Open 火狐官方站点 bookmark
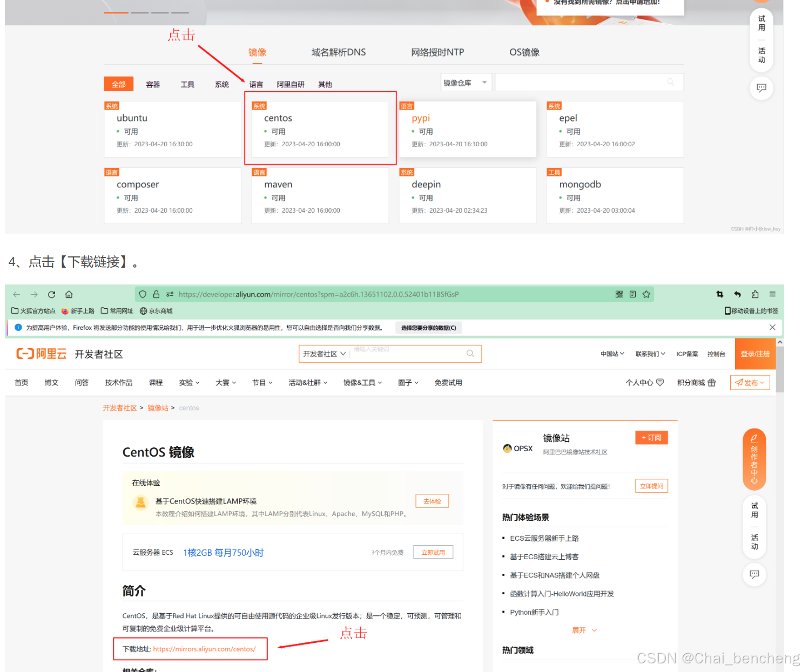This screenshot has height=672, width=802. click(33, 311)
